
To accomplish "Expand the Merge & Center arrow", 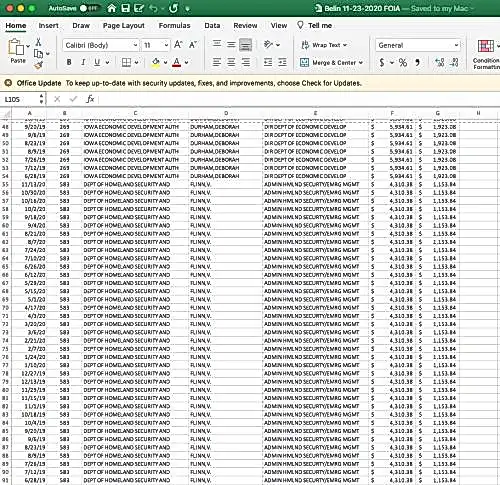I will [x=361, y=63].
